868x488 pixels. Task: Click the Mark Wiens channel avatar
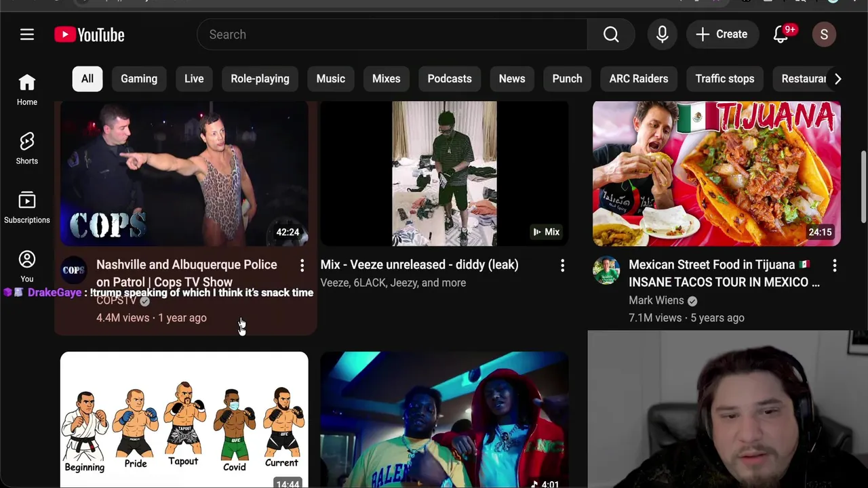(x=606, y=270)
